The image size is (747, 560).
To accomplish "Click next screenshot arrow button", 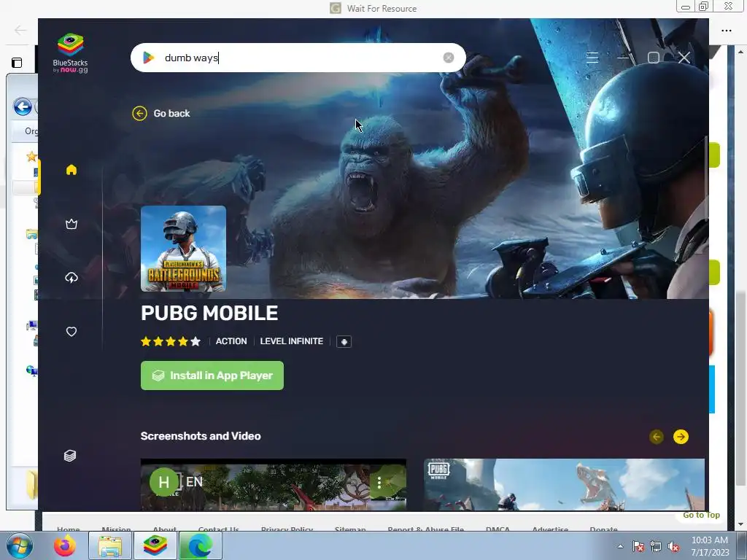I will tap(681, 437).
